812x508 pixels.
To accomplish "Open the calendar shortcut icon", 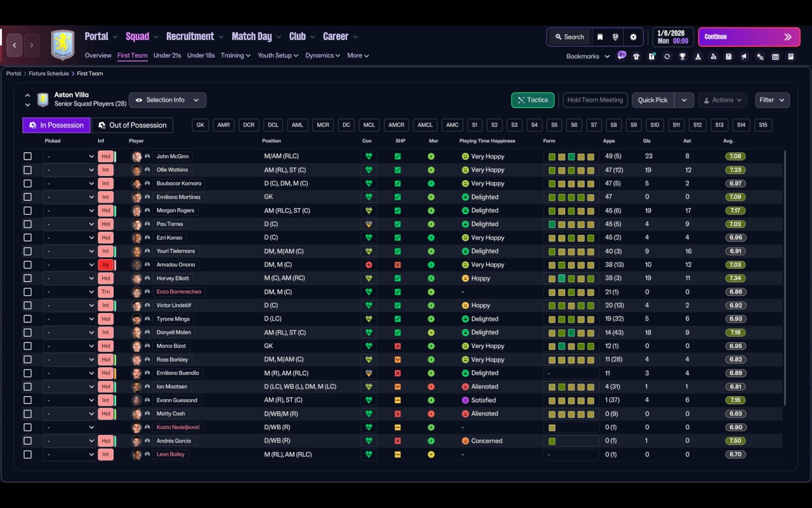I will point(775,57).
